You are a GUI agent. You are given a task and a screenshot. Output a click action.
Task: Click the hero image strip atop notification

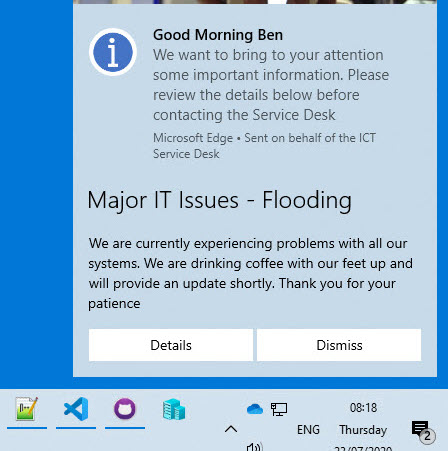tap(255, 2)
